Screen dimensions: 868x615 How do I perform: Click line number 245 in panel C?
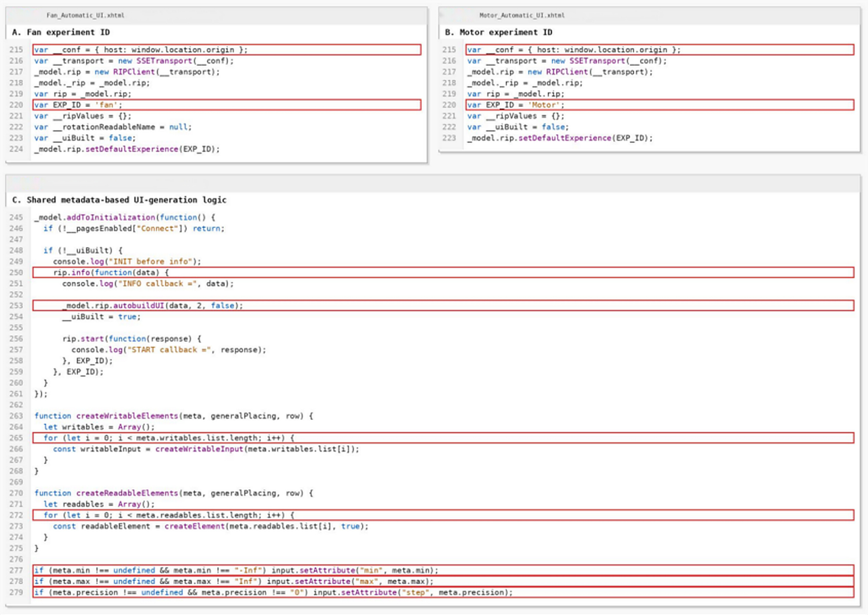pos(16,218)
